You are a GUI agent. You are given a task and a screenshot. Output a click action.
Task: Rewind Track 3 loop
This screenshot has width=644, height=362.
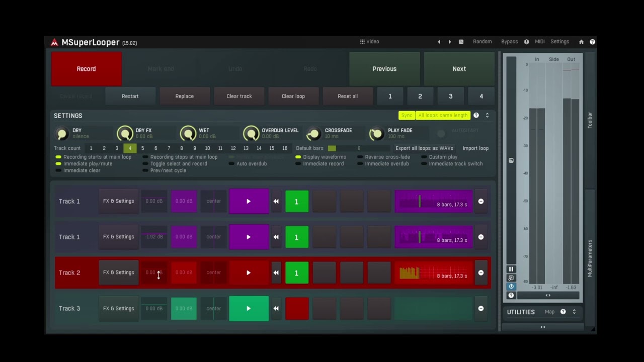[276, 308]
